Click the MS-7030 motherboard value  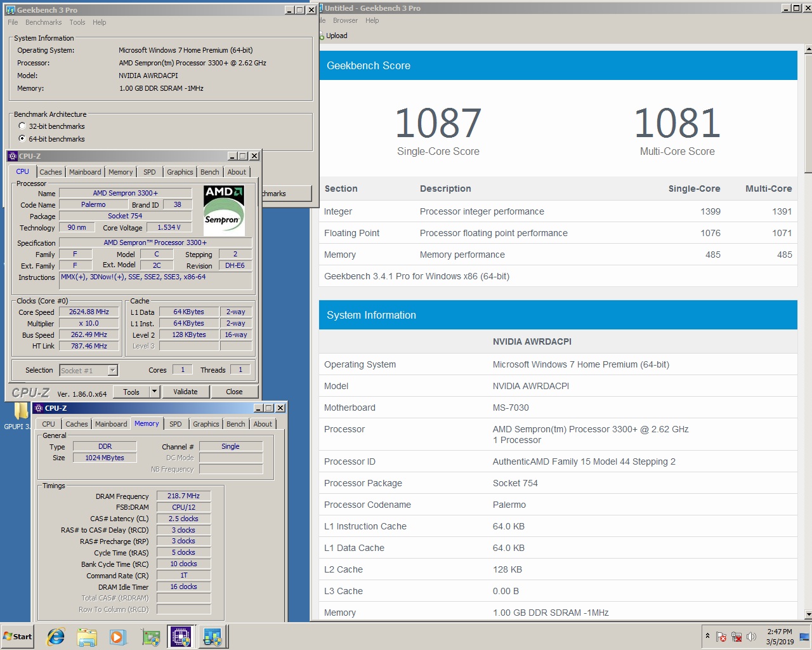pos(511,408)
